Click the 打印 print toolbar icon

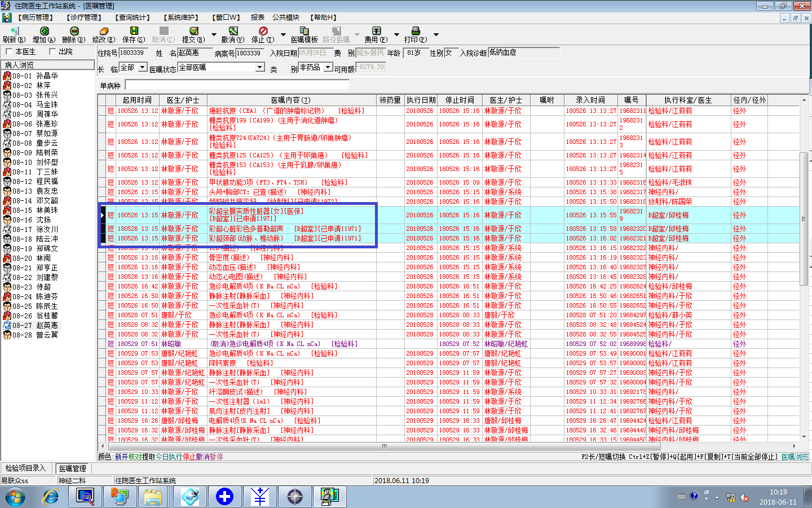coord(416,30)
